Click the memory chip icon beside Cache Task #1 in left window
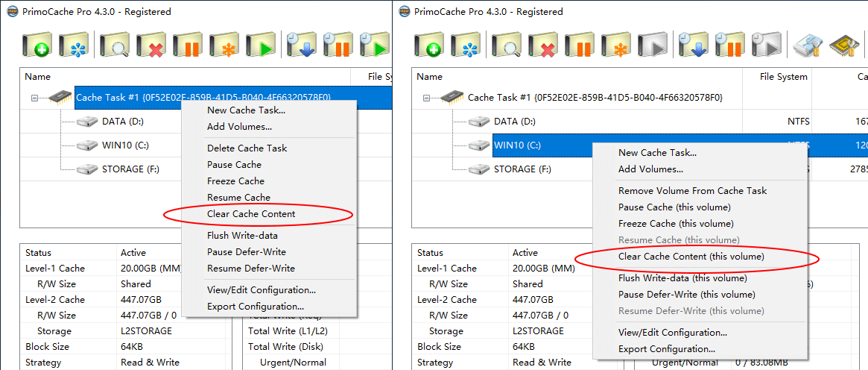This screenshot has height=370, width=868. pyautogui.click(x=60, y=98)
